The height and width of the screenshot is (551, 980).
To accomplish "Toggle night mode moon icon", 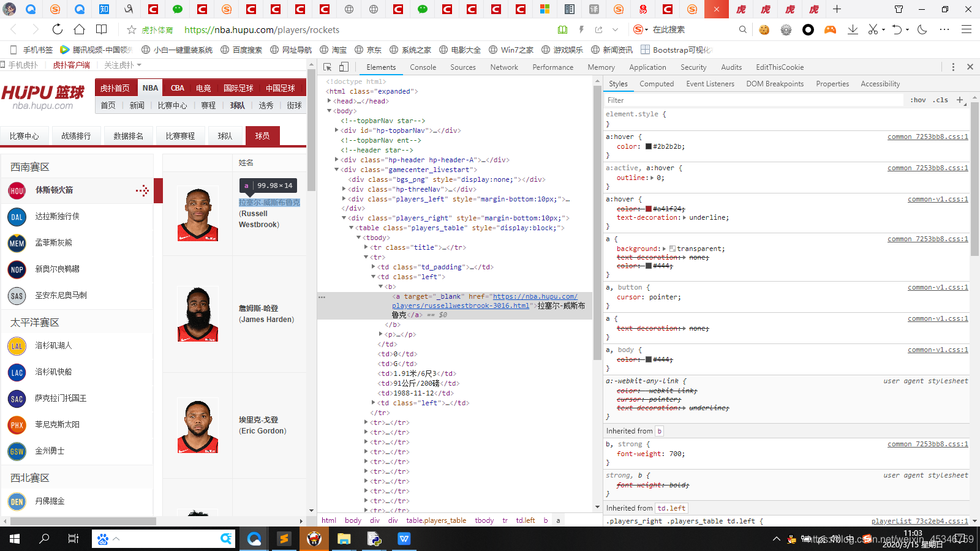I will pyautogui.click(x=922, y=29).
